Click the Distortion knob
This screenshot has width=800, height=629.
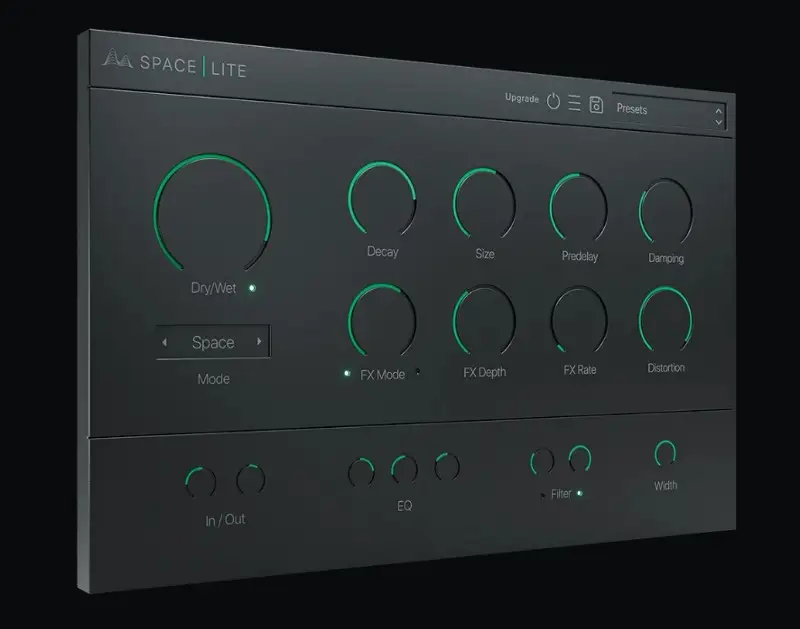(x=665, y=319)
